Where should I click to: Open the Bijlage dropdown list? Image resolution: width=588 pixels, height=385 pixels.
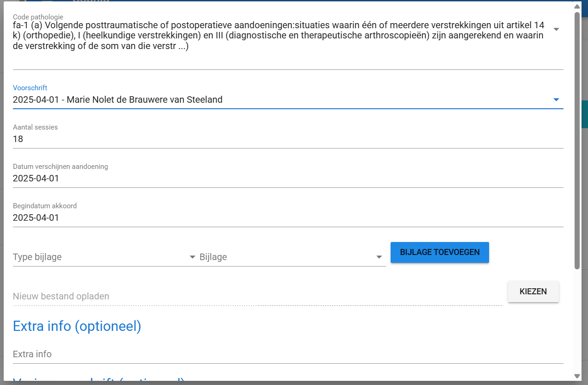click(291, 257)
